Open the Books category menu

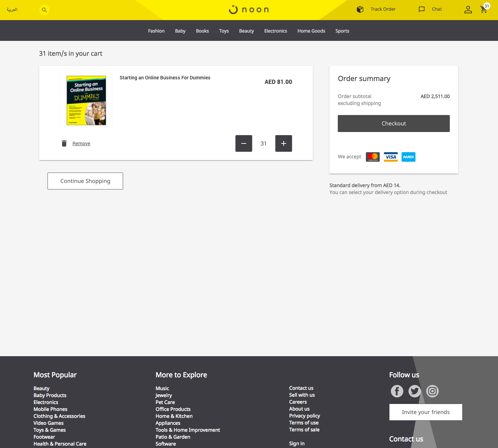203,31
